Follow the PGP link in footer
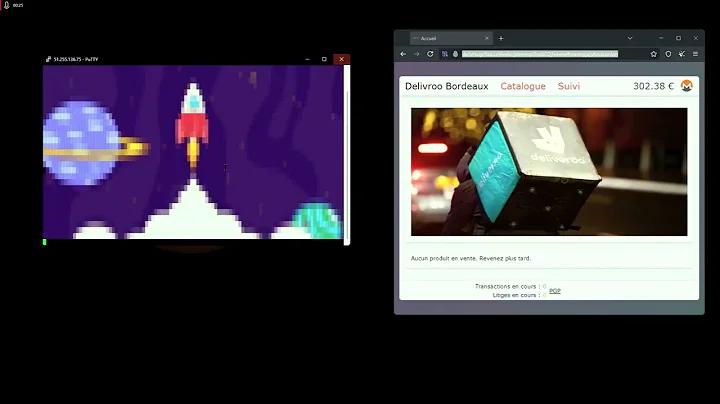Screen dimensions: 720x404 tap(555, 291)
